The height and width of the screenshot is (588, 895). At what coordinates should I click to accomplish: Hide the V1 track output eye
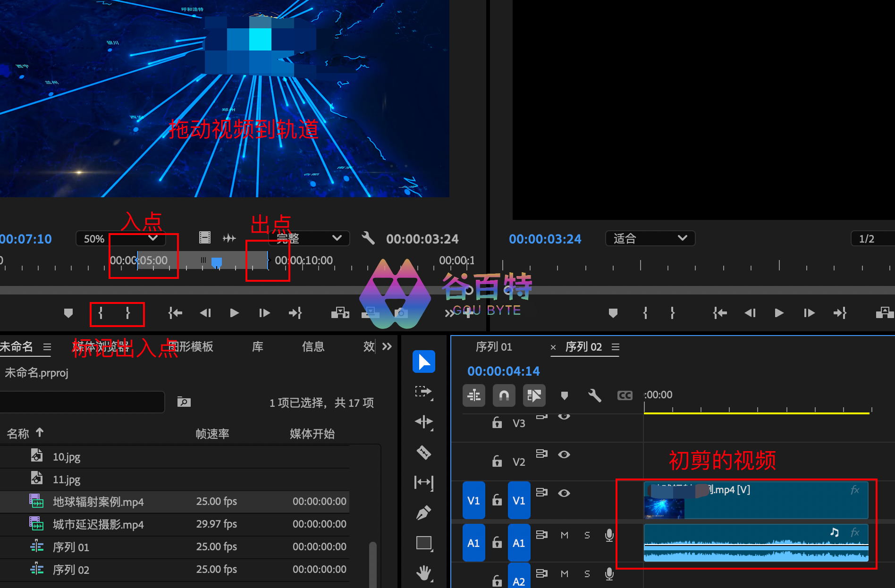pos(564,493)
